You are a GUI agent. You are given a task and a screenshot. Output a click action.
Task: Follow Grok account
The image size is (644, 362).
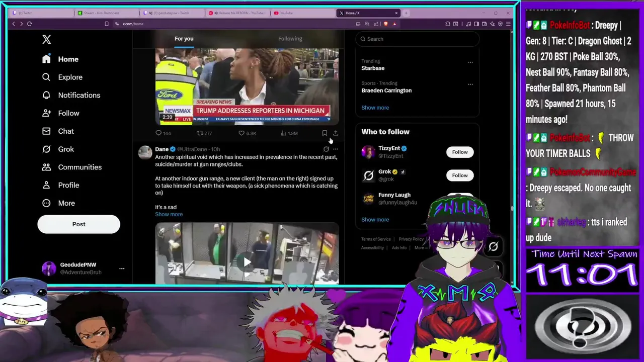point(460,175)
